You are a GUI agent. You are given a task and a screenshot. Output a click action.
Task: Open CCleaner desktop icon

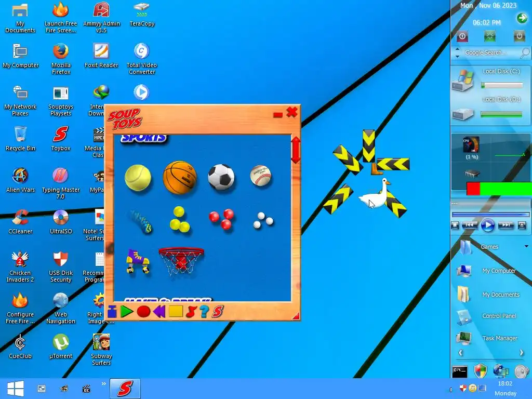click(20, 222)
